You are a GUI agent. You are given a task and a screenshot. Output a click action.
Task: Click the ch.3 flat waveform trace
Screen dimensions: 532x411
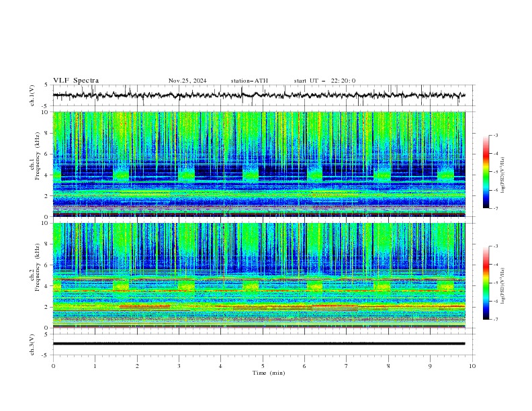tap(259, 344)
